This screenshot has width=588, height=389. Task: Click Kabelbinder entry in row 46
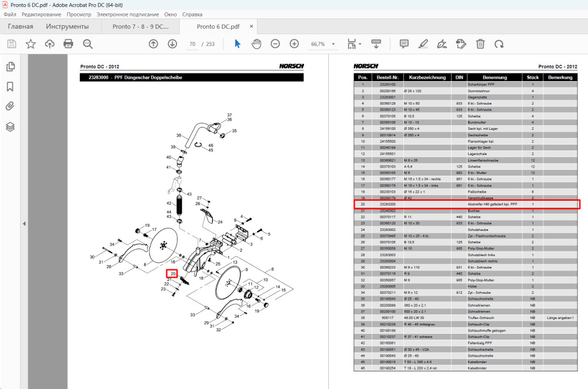(x=477, y=368)
